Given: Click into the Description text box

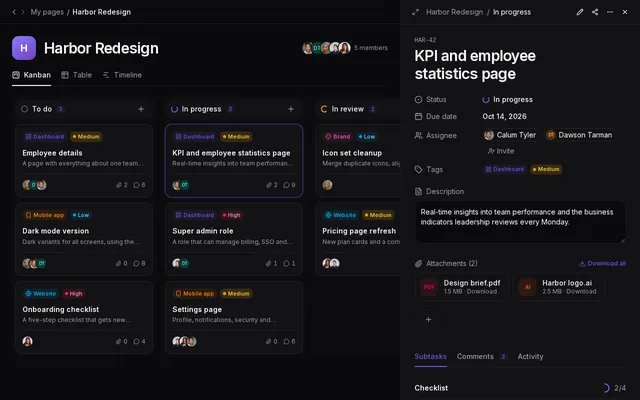Looking at the screenshot, I should point(520,222).
